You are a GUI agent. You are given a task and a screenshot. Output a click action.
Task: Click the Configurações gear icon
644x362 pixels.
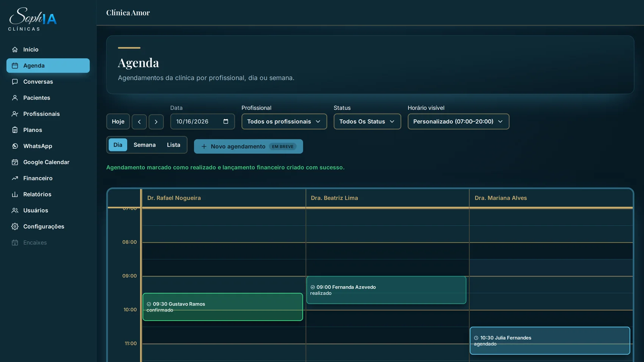coord(15,226)
